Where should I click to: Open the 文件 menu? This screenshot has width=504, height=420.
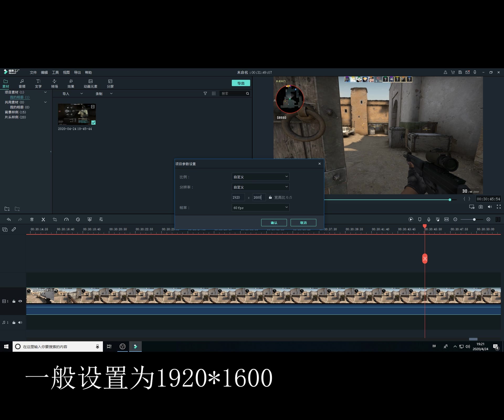click(x=33, y=72)
